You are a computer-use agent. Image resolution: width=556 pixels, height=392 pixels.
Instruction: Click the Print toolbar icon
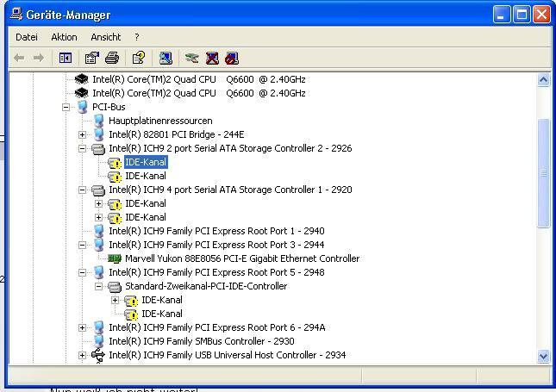point(112,58)
